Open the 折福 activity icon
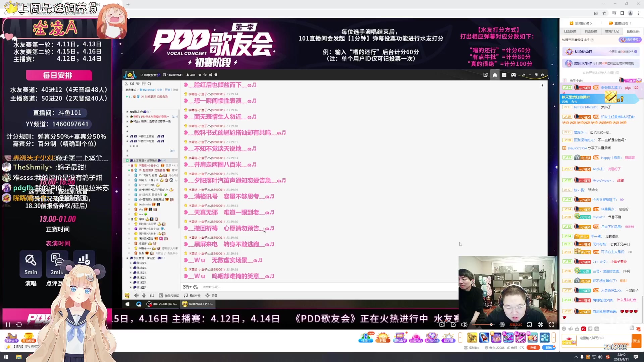Screen dimensions: 644x362 [x=383, y=338]
